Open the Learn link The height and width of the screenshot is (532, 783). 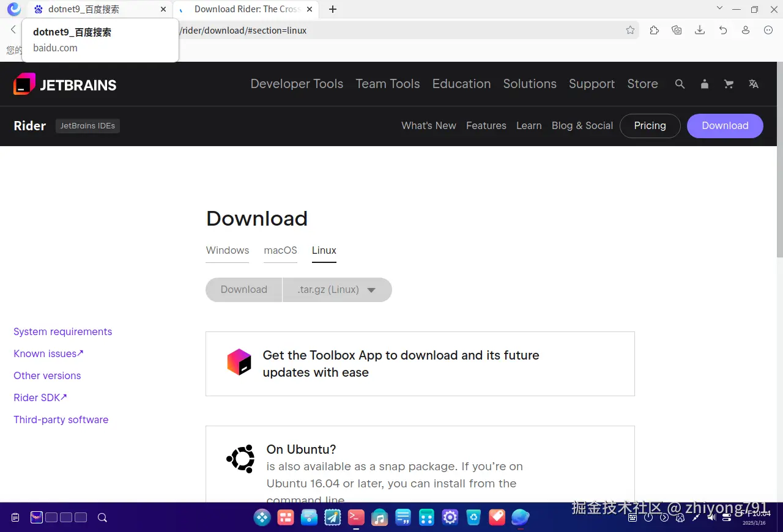coord(529,126)
